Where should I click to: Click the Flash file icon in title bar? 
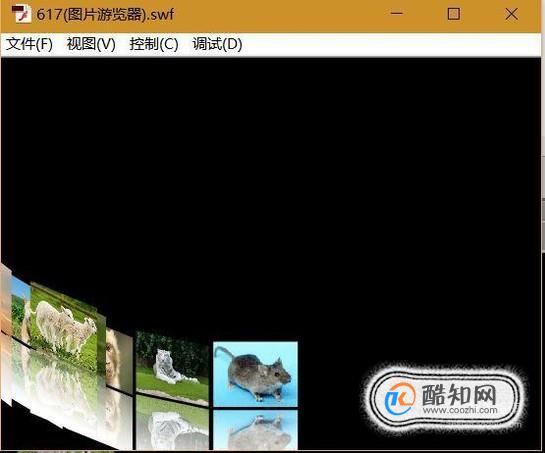pos(21,14)
